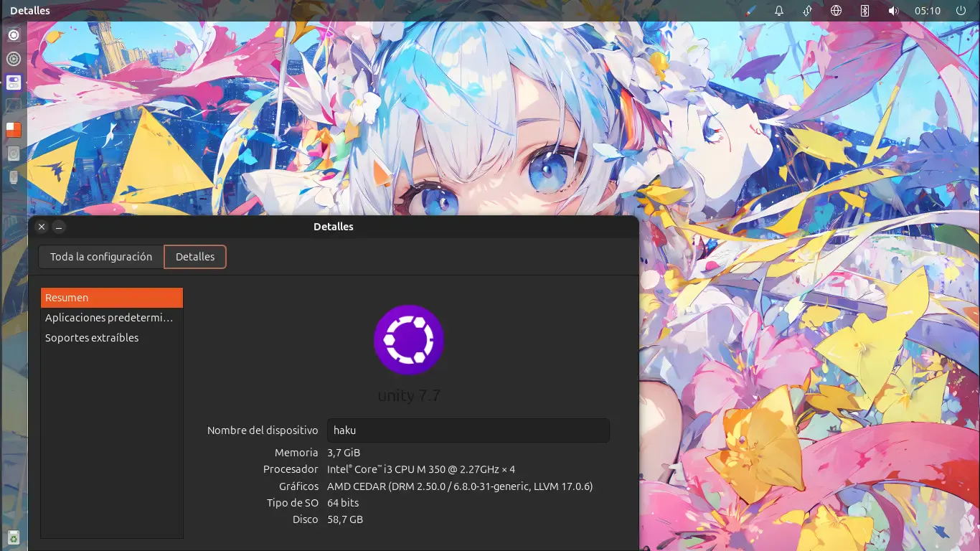Click the device name field containing haku

(x=468, y=430)
